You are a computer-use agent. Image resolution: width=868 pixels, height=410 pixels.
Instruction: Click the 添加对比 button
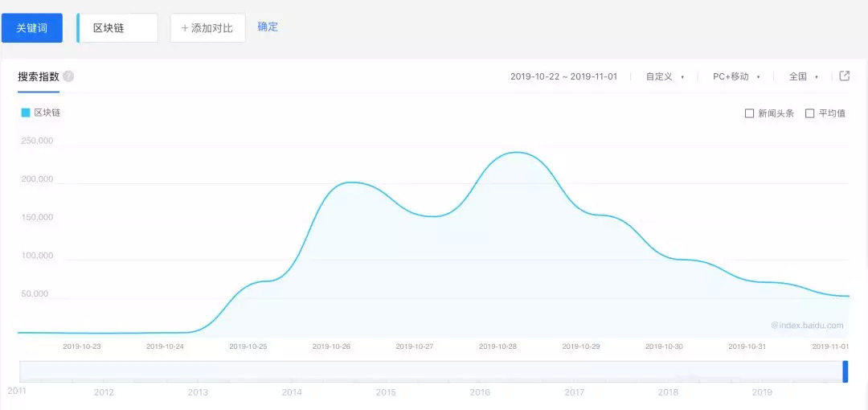point(207,28)
